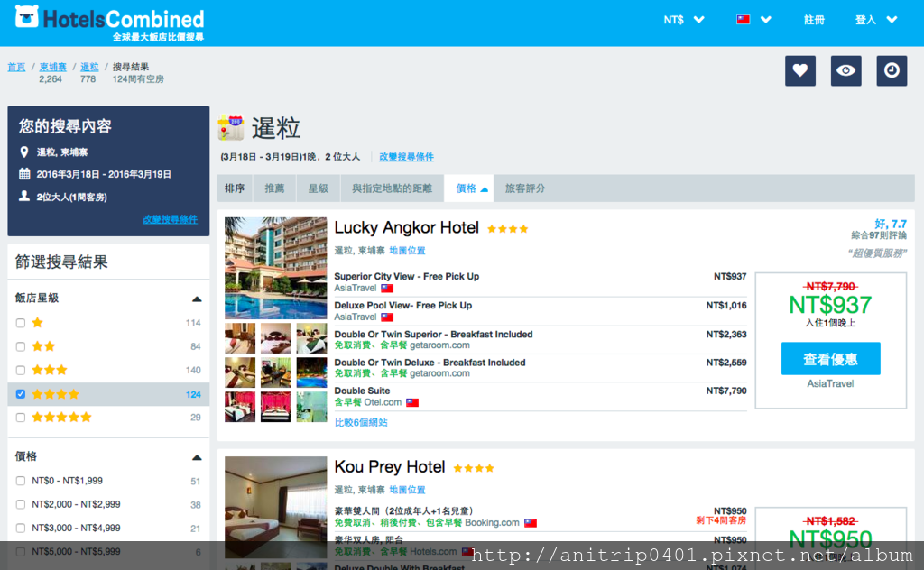Open the favorites heart icon
Screen dimensions: 924x570
pyautogui.click(x=800, y=70)
